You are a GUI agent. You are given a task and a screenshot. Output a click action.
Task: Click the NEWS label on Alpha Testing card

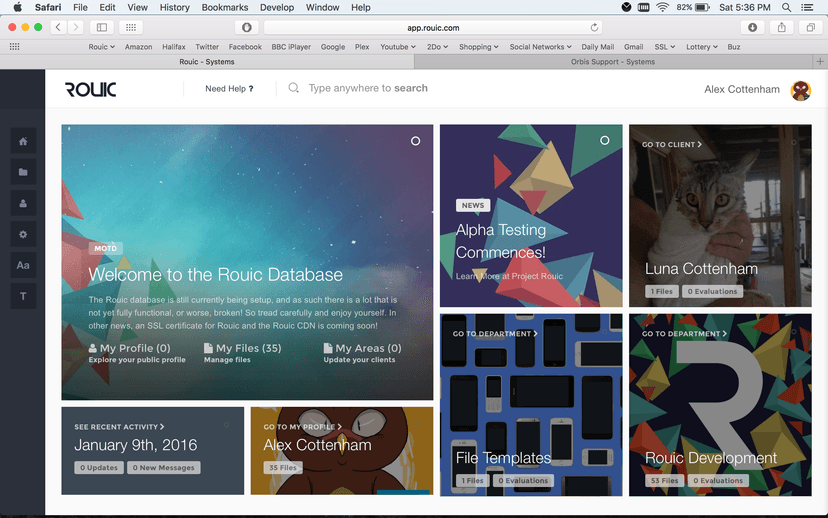pyautogui.click(x=473, y=205)
